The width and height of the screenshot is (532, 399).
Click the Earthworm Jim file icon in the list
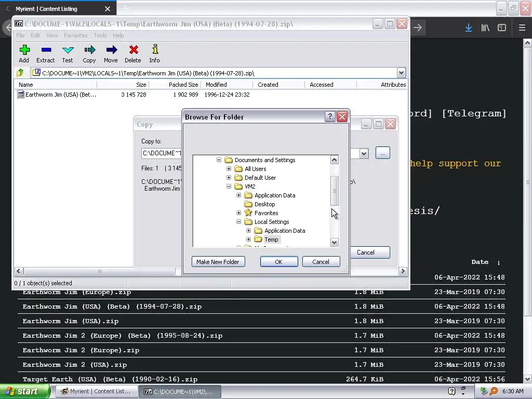tap(21, 95)
